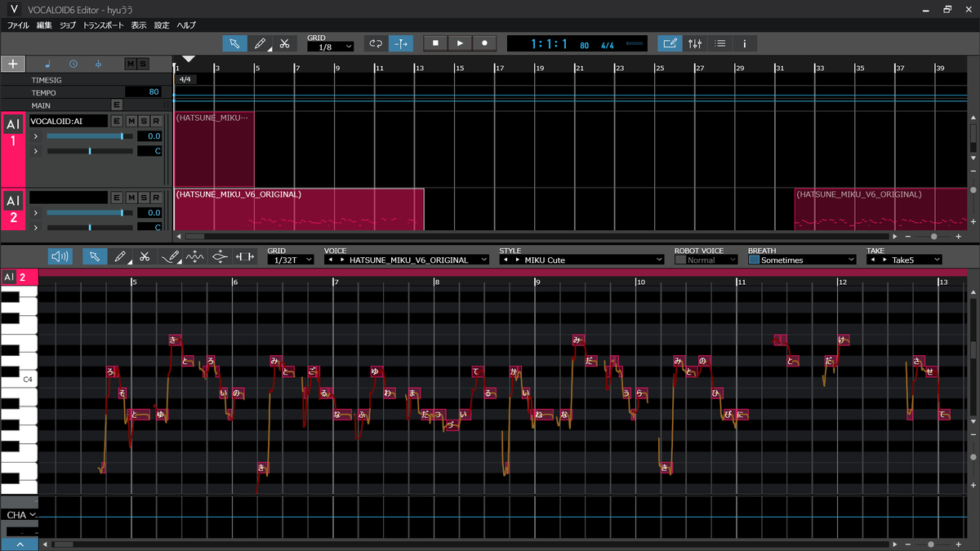Open the 設定 menu

[162, 25]
